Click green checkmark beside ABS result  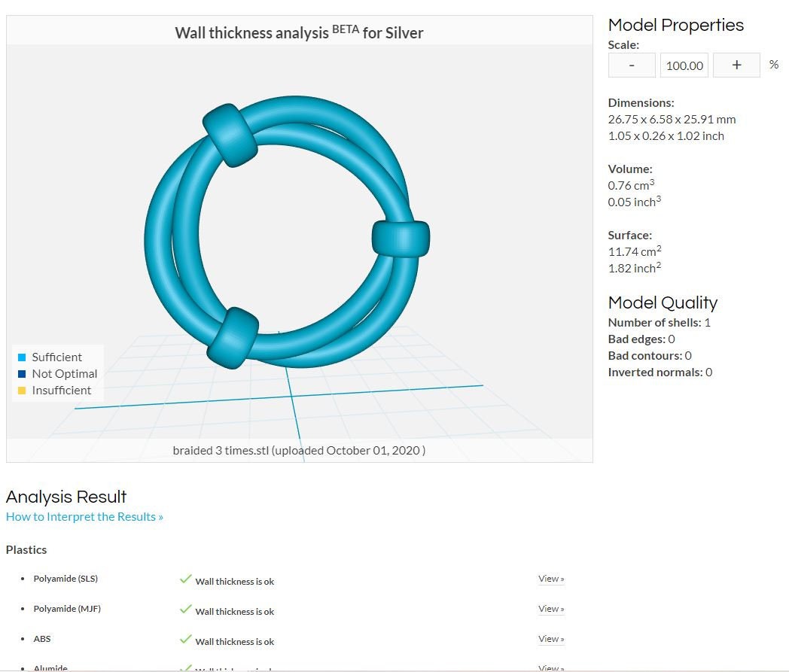(185, 640)
